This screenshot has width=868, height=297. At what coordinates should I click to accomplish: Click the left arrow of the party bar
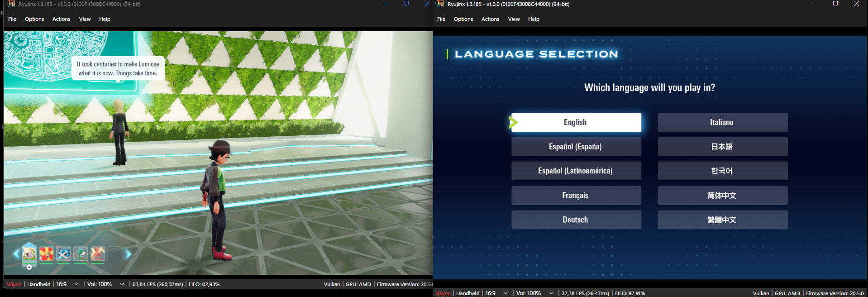tap(16, 254)
